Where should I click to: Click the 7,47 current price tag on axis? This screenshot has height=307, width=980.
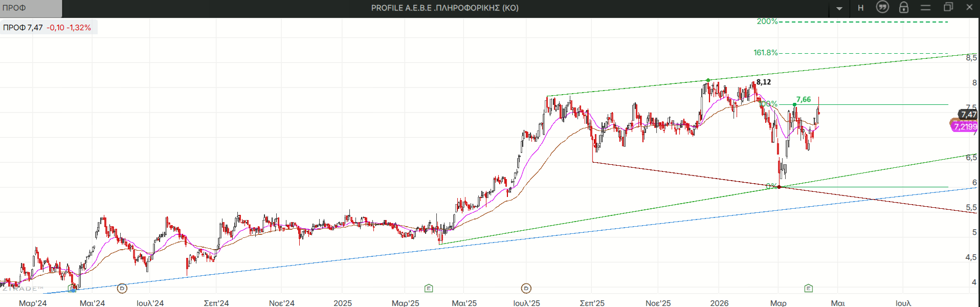[968, 115]
